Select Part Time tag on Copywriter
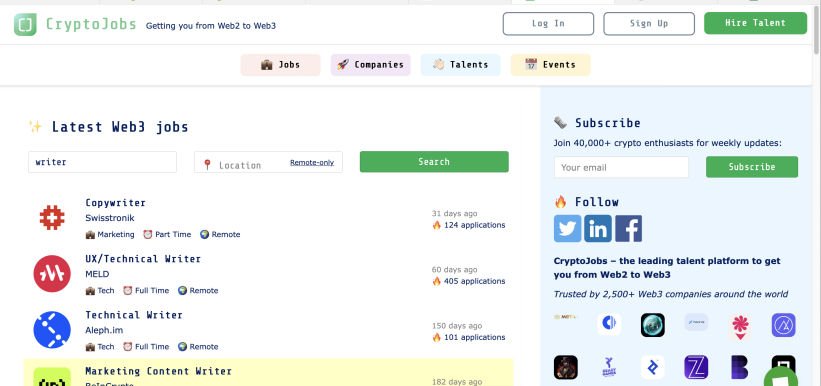 point(167,235)
